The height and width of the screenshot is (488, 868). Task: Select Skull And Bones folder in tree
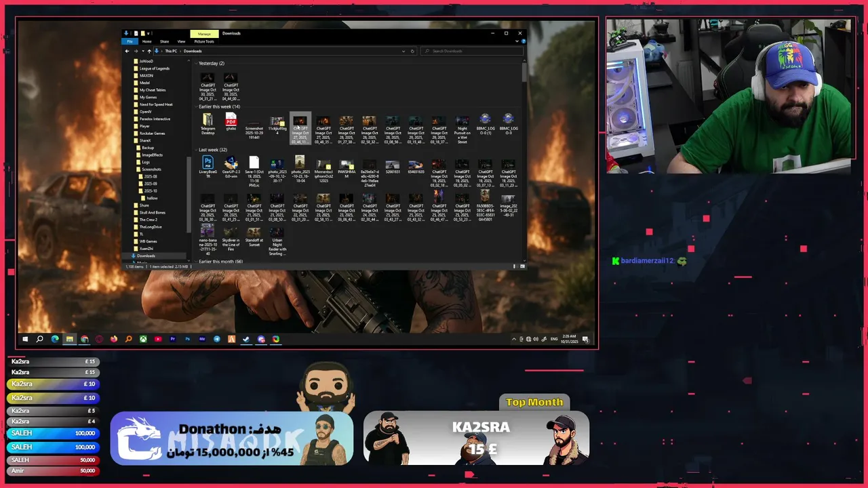[153, 212]
